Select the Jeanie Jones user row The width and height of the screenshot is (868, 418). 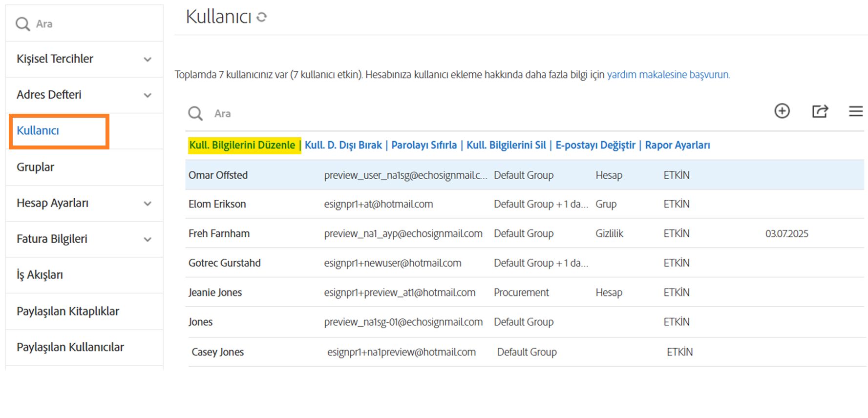pos(215,293)
